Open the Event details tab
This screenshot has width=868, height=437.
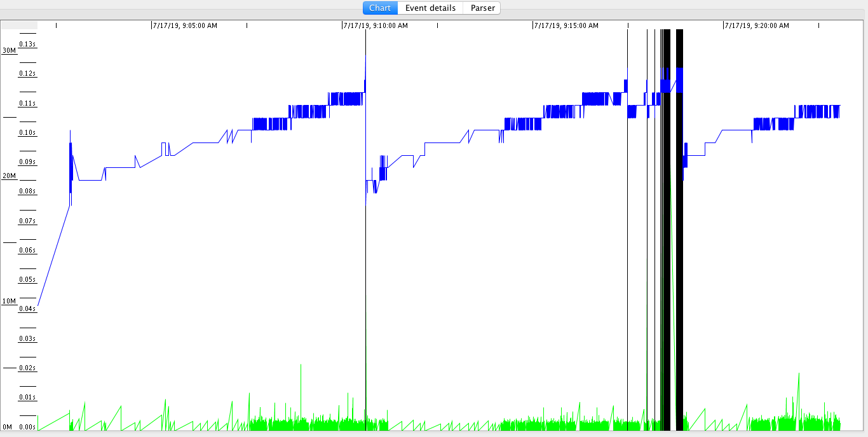[x=430, y=8]
